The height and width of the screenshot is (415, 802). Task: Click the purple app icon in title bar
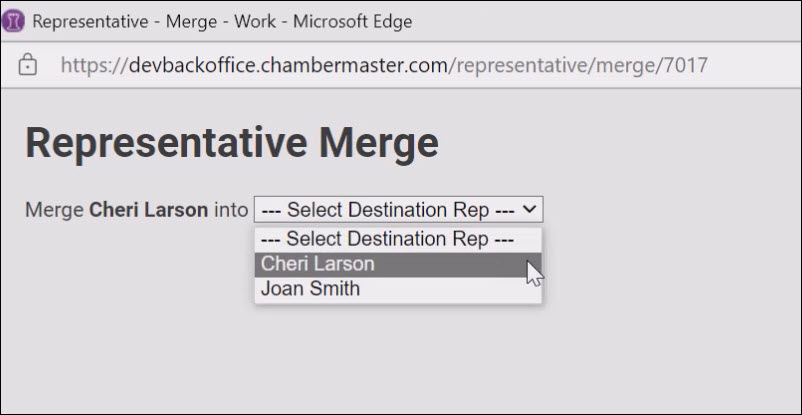(x=14, y=21)
